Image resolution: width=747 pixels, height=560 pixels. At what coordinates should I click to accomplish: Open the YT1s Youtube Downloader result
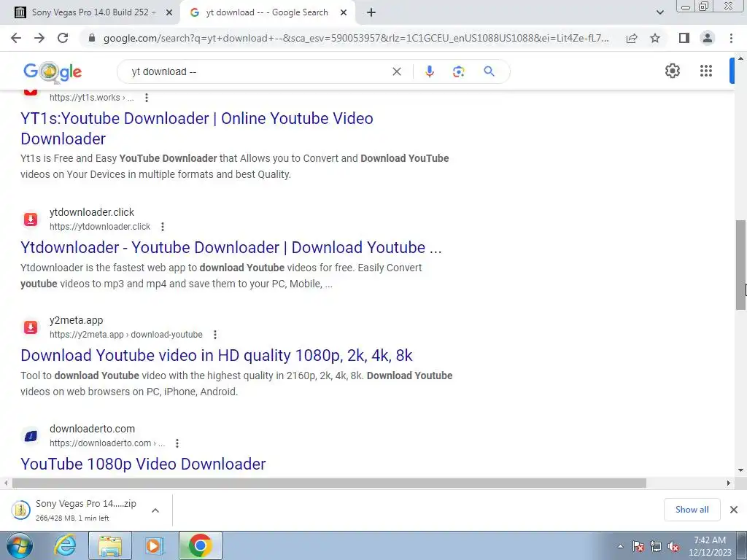coord(197,128)
